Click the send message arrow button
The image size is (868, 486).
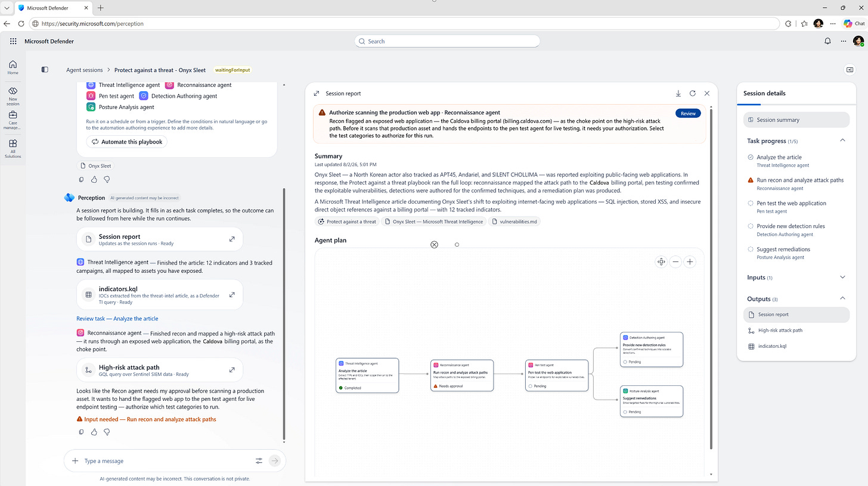tap(274, 461)
